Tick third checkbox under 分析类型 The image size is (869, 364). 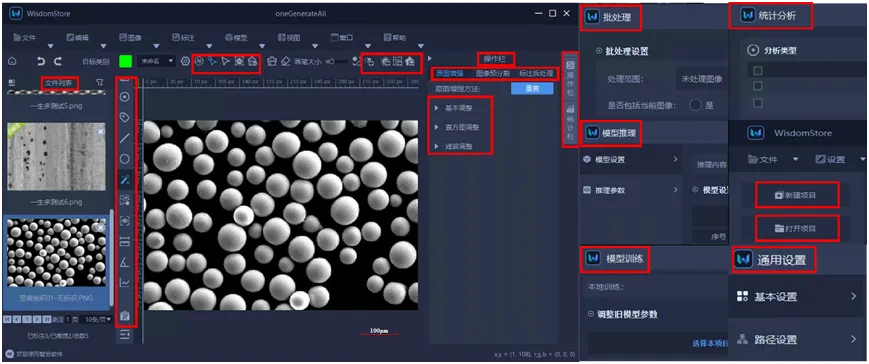click(x=758, y=102)
